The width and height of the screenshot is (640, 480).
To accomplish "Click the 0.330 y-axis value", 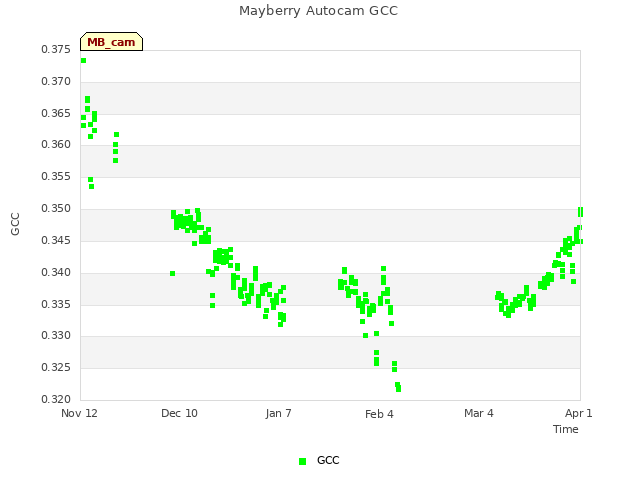I will [56, 336].
